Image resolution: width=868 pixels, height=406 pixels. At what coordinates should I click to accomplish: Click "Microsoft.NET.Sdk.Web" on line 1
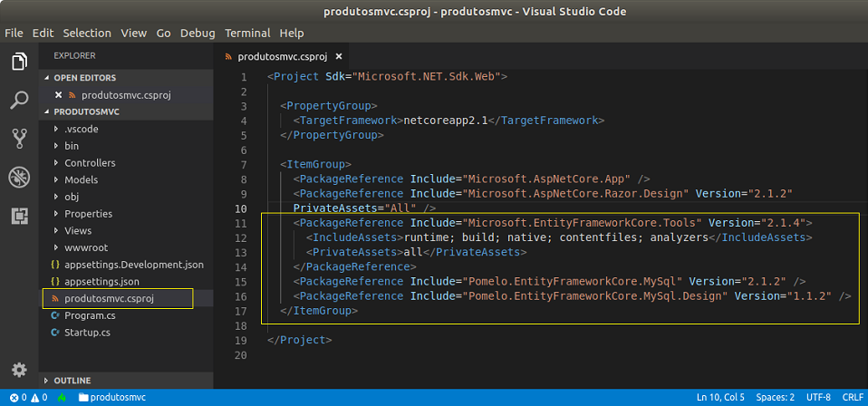pyautogui.click(x=426, y=76)
